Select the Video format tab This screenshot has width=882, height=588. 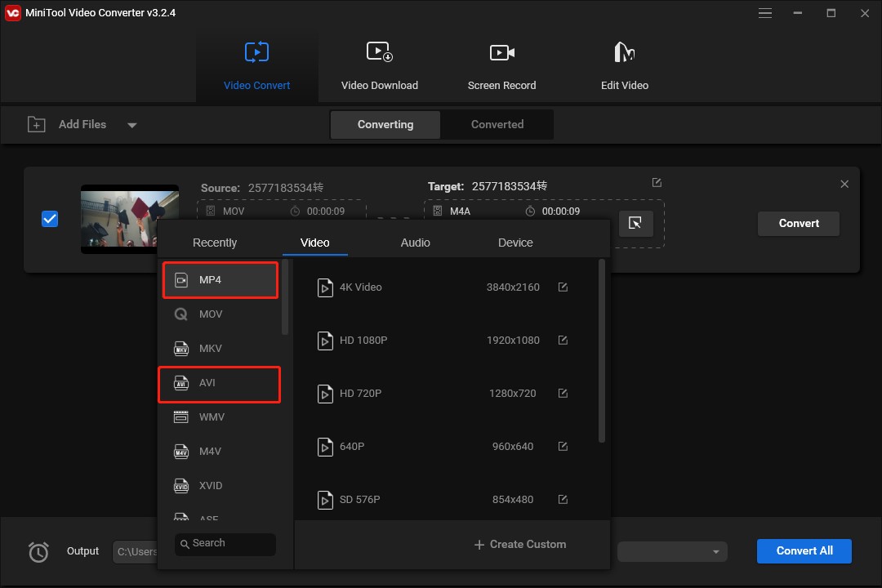pos(315,243)
